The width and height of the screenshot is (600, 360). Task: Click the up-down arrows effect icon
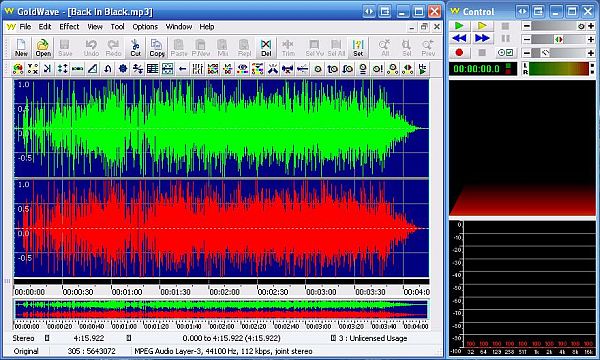63,69
